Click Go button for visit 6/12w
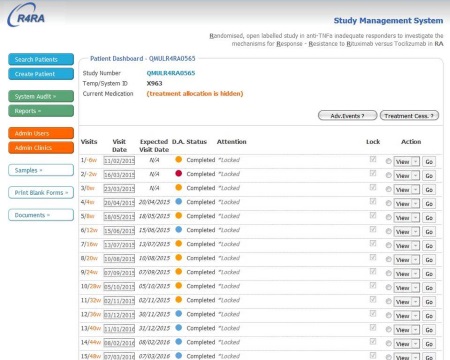Image resolution: width=450 pixels, height=360 pixels. pos(429,232)
